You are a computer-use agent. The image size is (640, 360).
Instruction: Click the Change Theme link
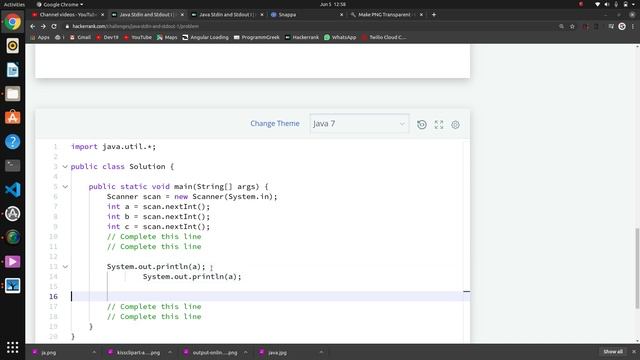pyautogui.click(x=275, y=123)
